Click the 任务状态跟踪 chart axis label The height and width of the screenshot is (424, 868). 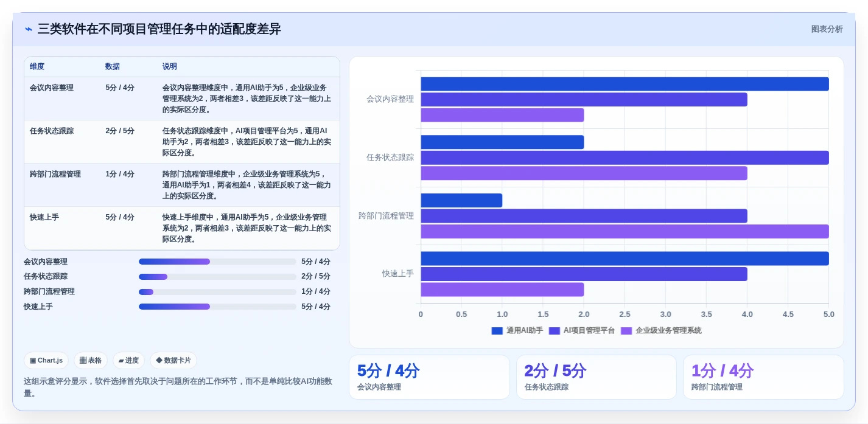coord(390,158)
